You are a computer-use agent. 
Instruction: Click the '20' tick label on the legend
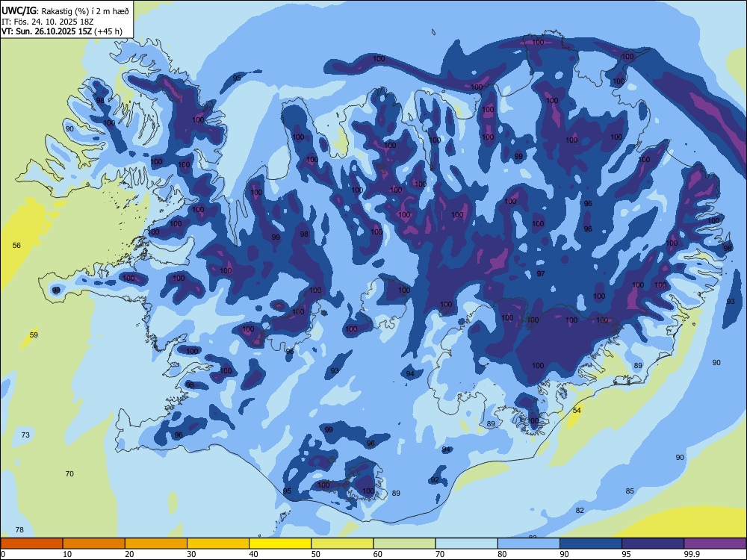click(129, 554)
